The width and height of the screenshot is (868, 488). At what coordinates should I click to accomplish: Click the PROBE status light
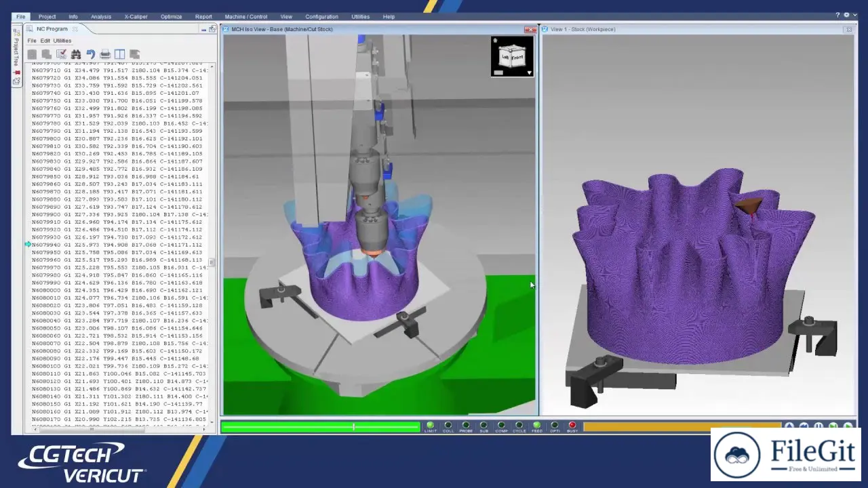point(466,426)
